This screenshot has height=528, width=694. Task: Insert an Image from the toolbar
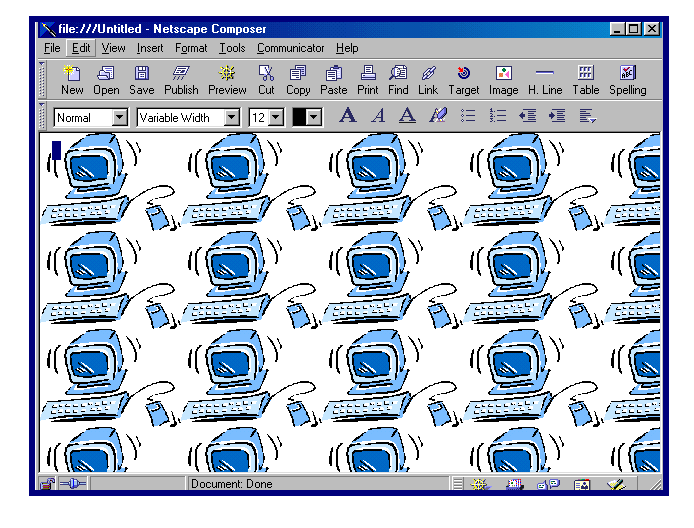point(504,79)
